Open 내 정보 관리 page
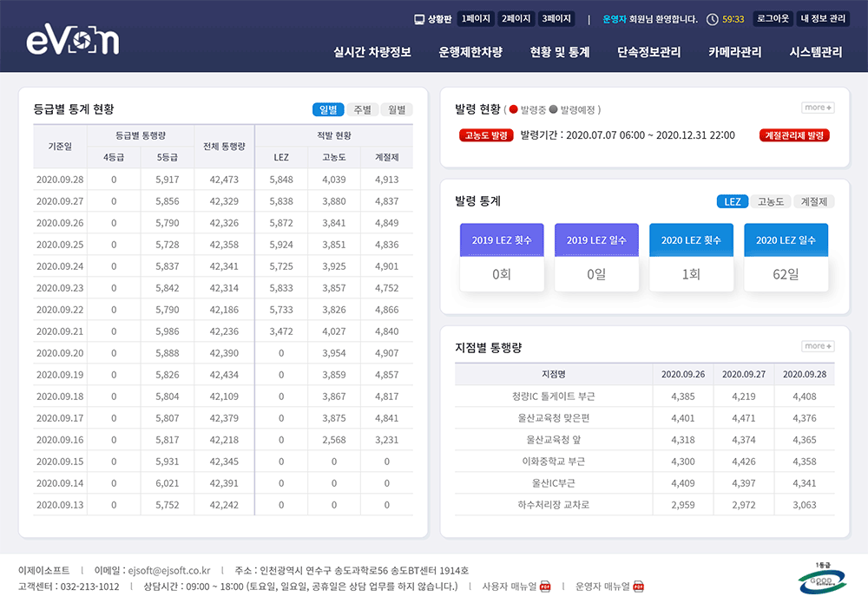The image size is (868, 603). click(822, 18)
